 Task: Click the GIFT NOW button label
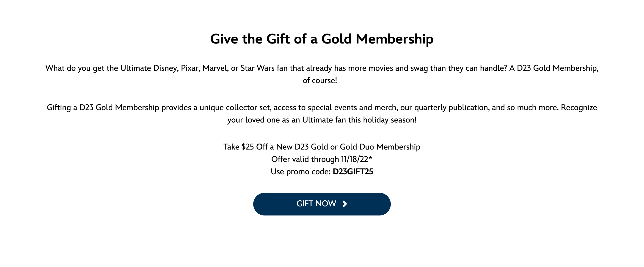tap(316, 204)
